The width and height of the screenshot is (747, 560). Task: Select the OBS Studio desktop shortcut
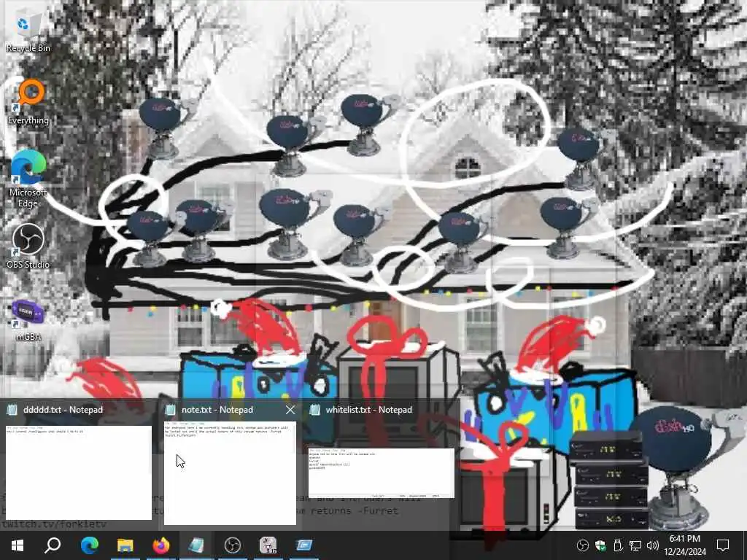point(28,246)
